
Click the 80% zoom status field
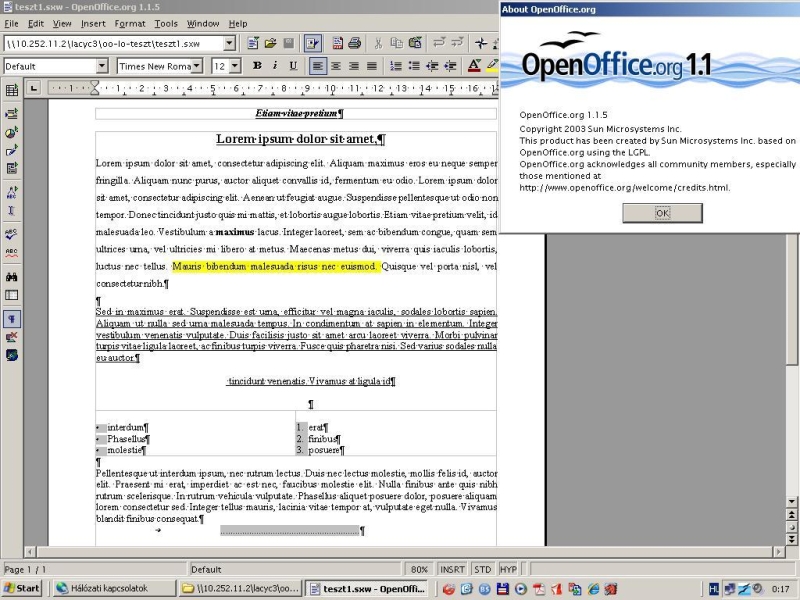coord(419,569)
